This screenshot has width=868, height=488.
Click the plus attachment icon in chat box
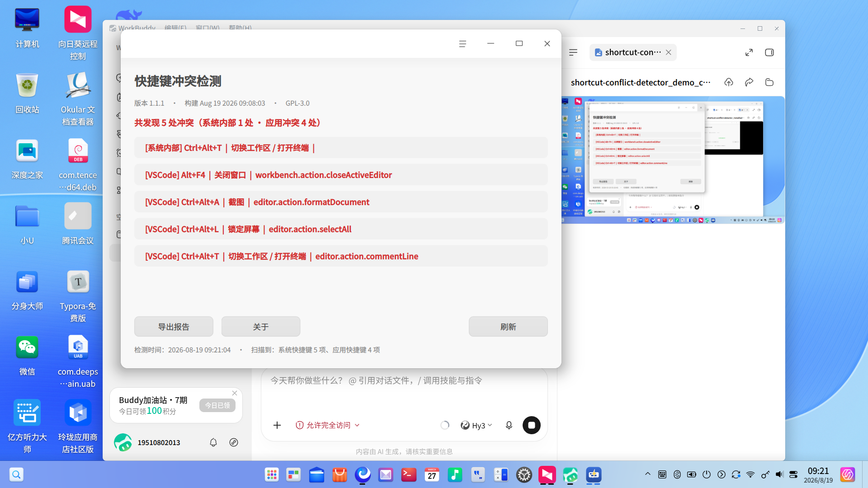tap(277, 425)
